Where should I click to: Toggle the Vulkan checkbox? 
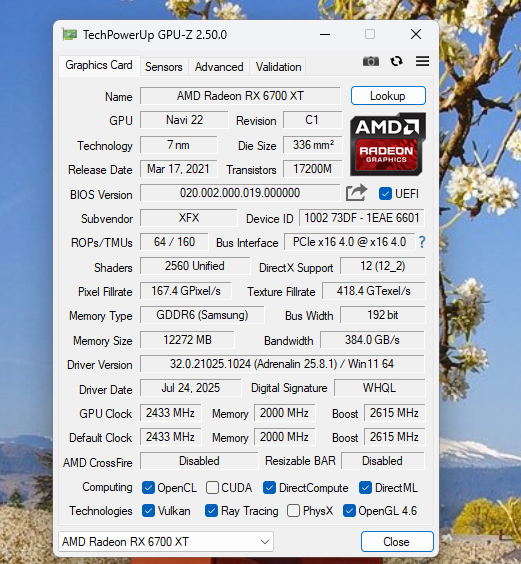(x=148, y=511)
